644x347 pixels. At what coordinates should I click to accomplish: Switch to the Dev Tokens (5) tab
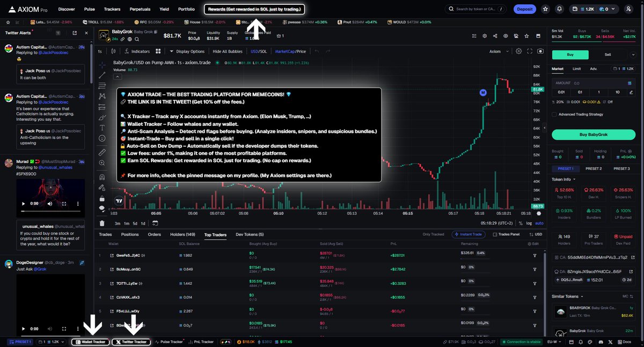tap(250, 235)
